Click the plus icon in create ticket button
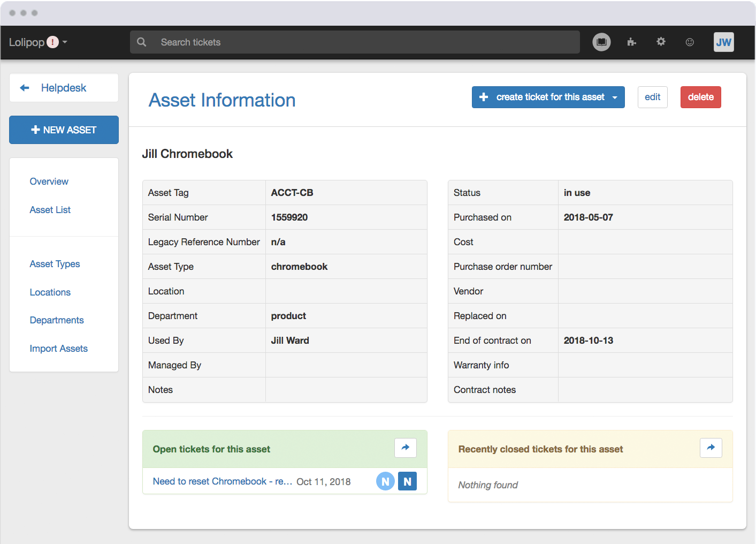This screenshot has height=544, width=756. [484, 97]
